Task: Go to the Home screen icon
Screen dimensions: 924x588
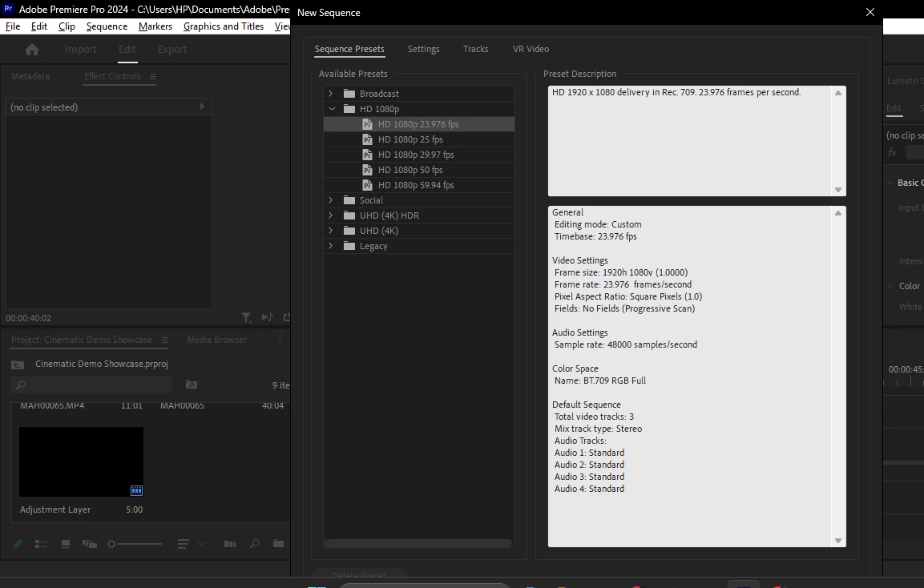Action: pos(32,50)
